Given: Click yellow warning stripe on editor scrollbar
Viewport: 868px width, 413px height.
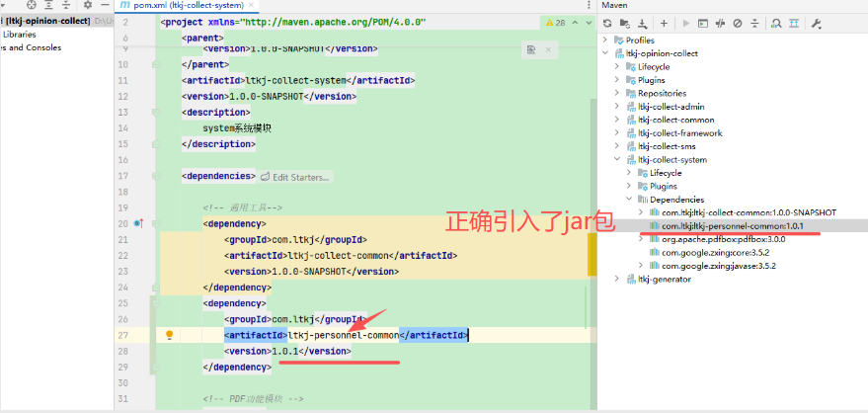Looking at the screenshot, I should [x=592, y=255].
